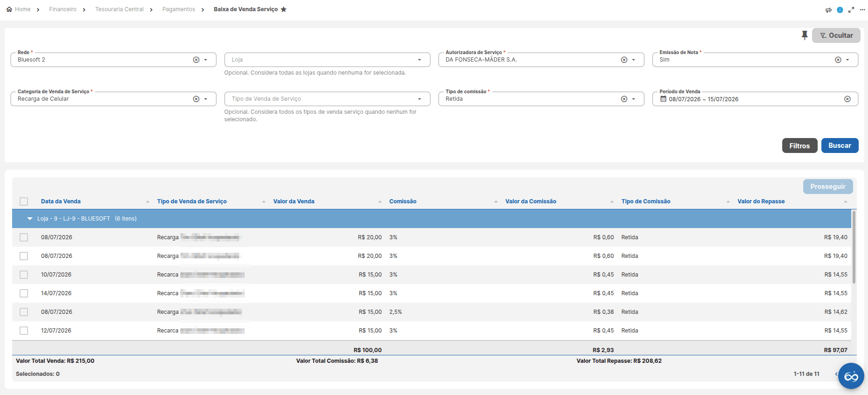Image resolution: width=868 pixels, height=395 pixels.
Task: Click the '1-11 de 11' pagination text
Action: pyautogui.click(x=806, y=374)
